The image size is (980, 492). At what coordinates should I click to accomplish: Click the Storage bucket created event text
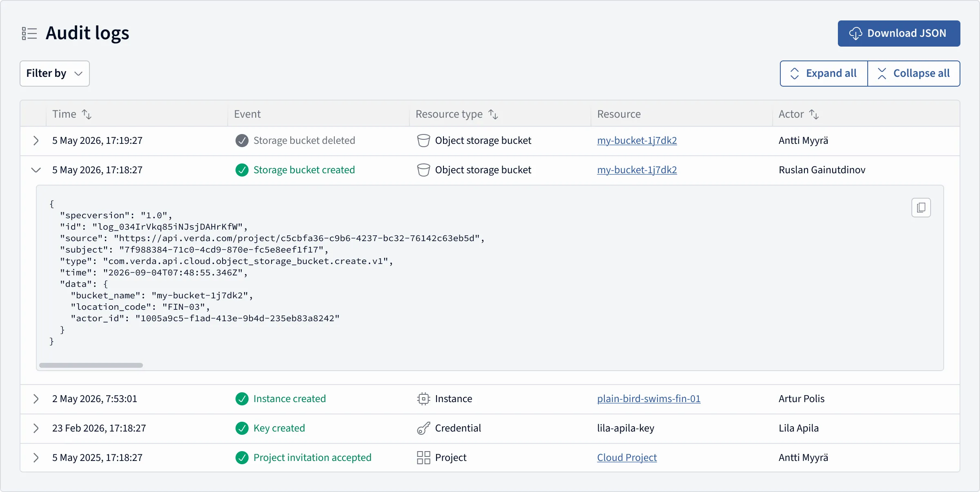click(304, 170)
